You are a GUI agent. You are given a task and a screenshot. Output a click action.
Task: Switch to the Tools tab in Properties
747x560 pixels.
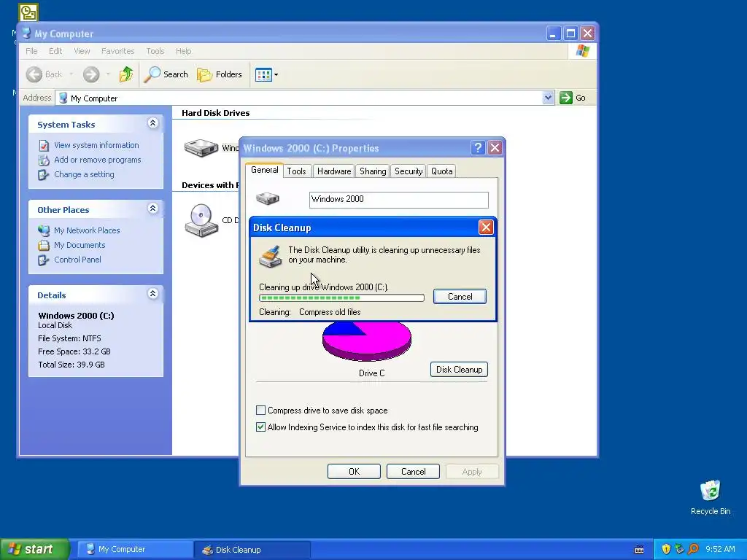(x=296, y=171)
